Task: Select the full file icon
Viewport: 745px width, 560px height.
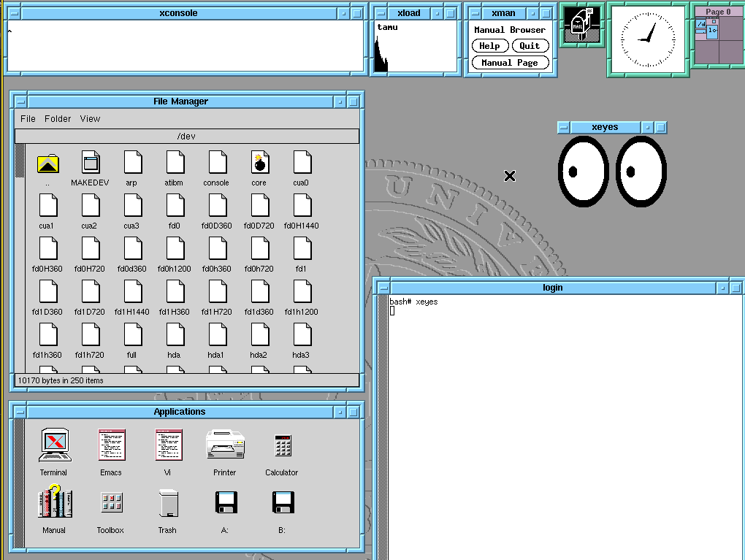Action: click(x=133, y=334)
